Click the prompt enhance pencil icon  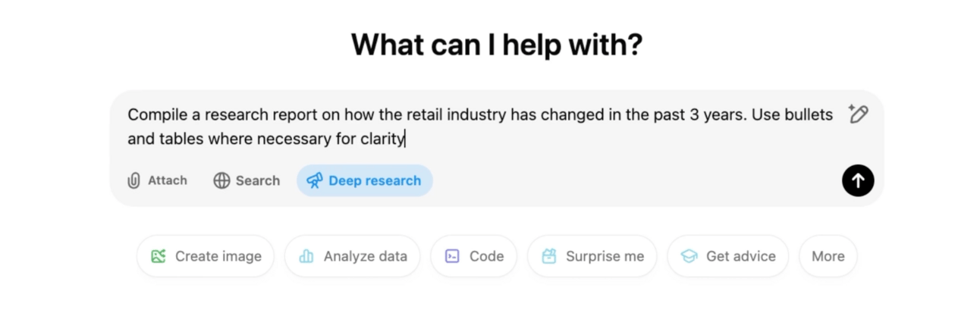pos(858,114)
